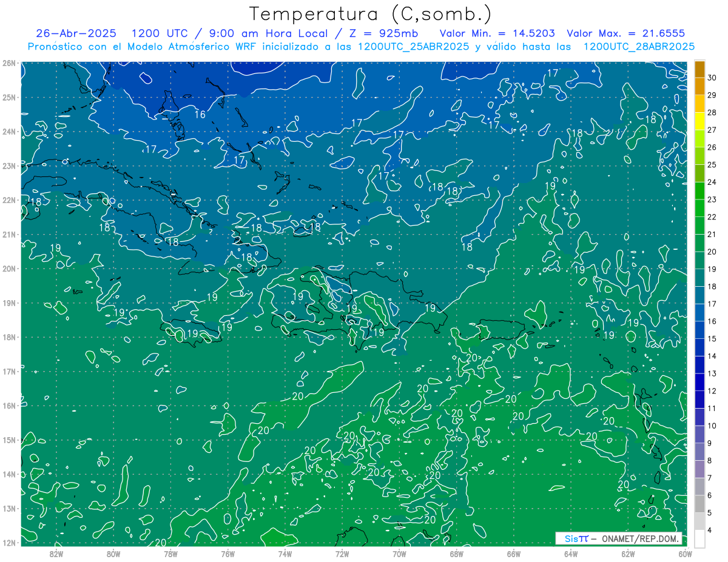The width and height of the screenshot is (728, 562).
Task: Click the longitude label "78W"
Action: 170,553
